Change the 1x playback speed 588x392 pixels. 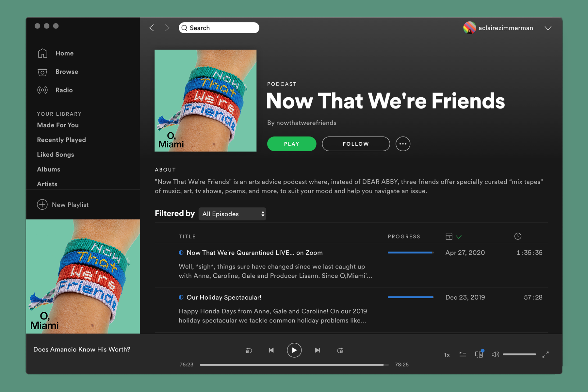[447, 355]
